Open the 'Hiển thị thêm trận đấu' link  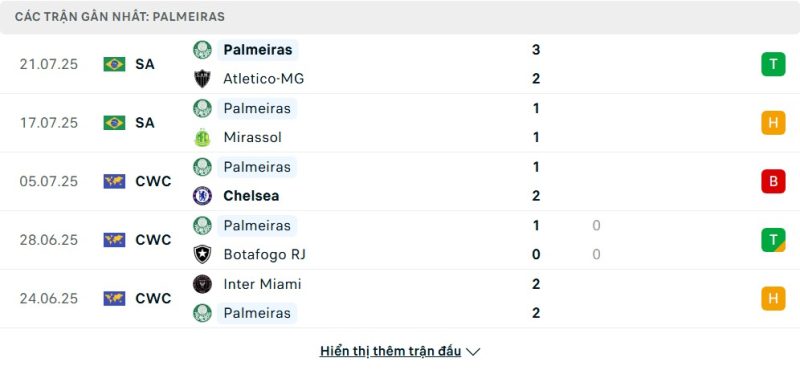(x=390, y=351)
